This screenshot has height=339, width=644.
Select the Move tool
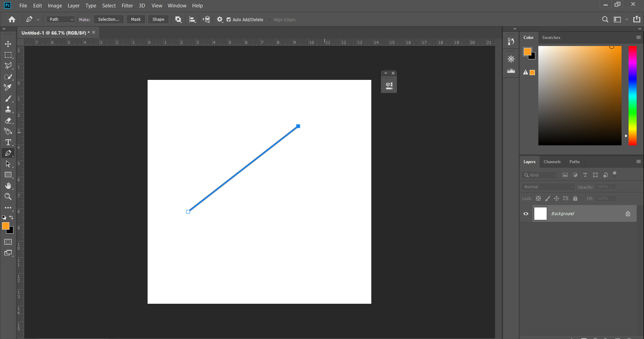pos(8,44)
